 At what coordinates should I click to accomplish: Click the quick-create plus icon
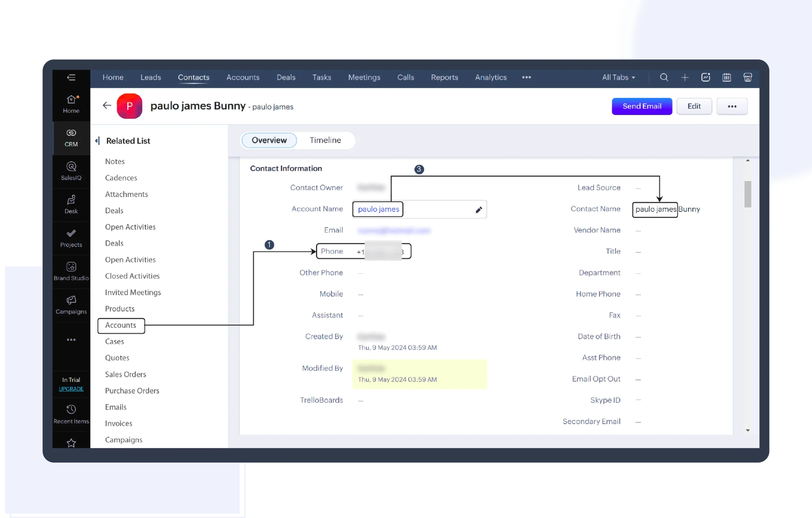point(685,77)
